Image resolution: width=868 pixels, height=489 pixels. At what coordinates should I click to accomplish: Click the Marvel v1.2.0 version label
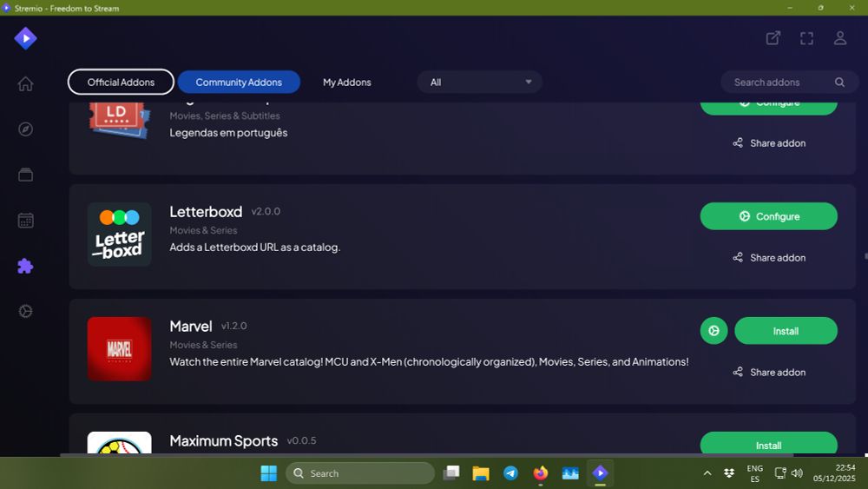[x=234, y=326]
